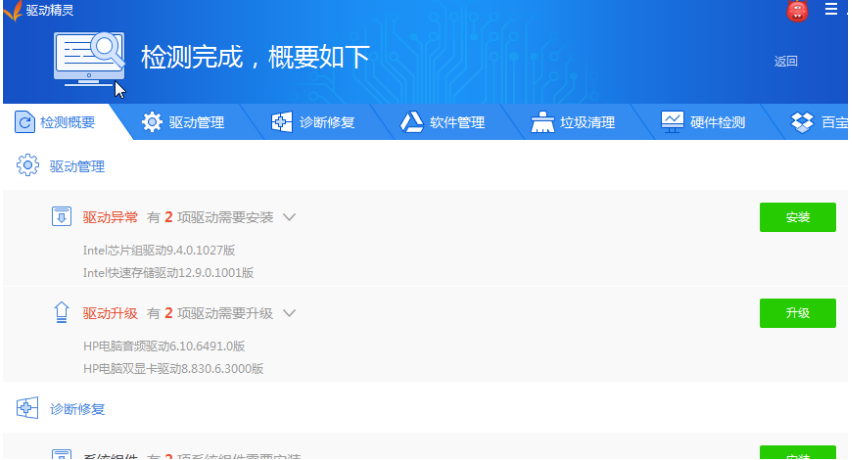
Task: Open the 驱动管理 tab
Action: point(183,123)
